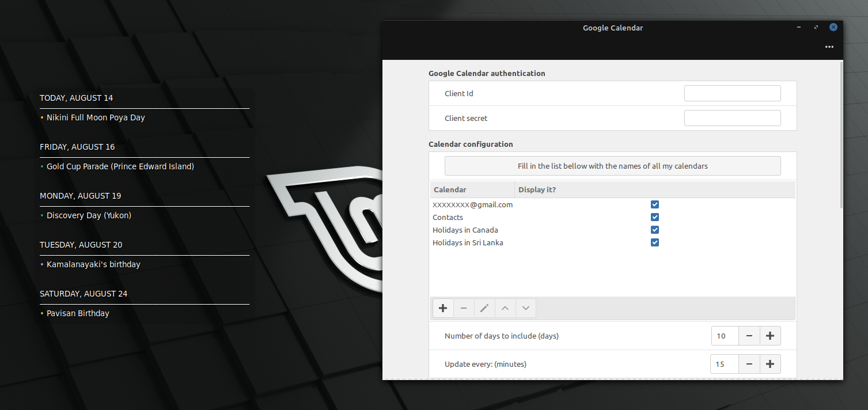Click the Google Calendar title bar text
The width and height of the screenshot is (868, 410).
613,28
